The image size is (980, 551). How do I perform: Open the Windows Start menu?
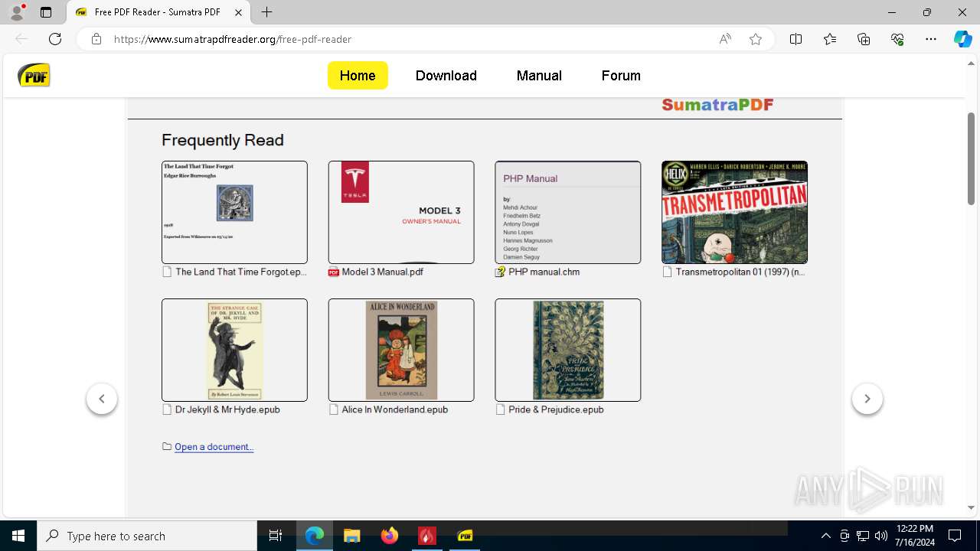pyautogui.click(x=18, y=536)
